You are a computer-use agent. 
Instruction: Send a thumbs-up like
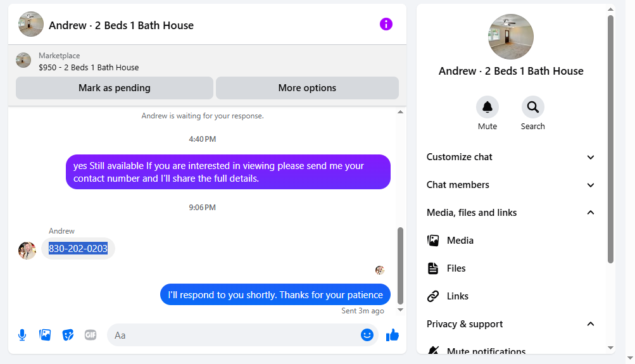(393, 335)
